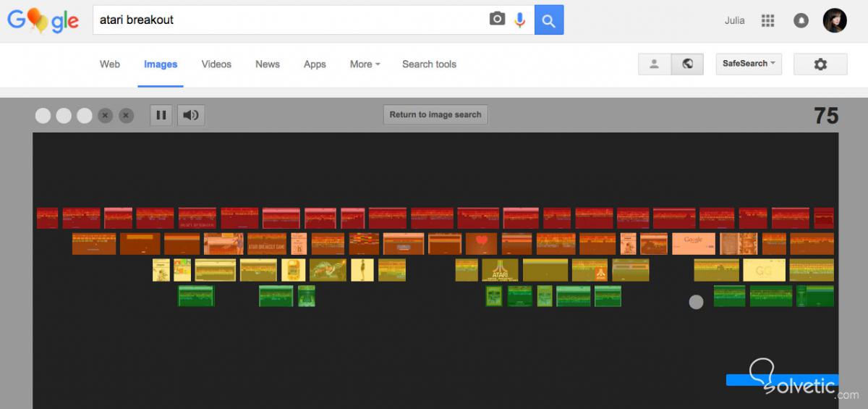Open Google notifications bell

[801, 20]
